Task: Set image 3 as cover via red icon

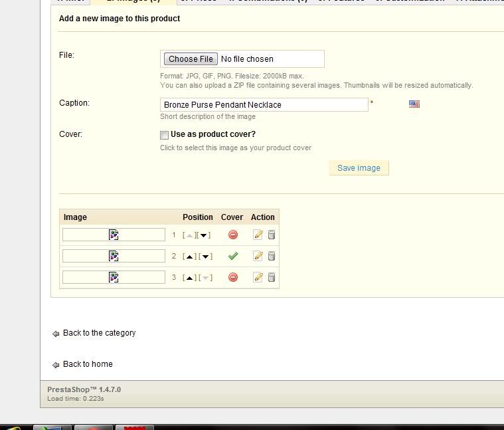Action: click(232, 277)
